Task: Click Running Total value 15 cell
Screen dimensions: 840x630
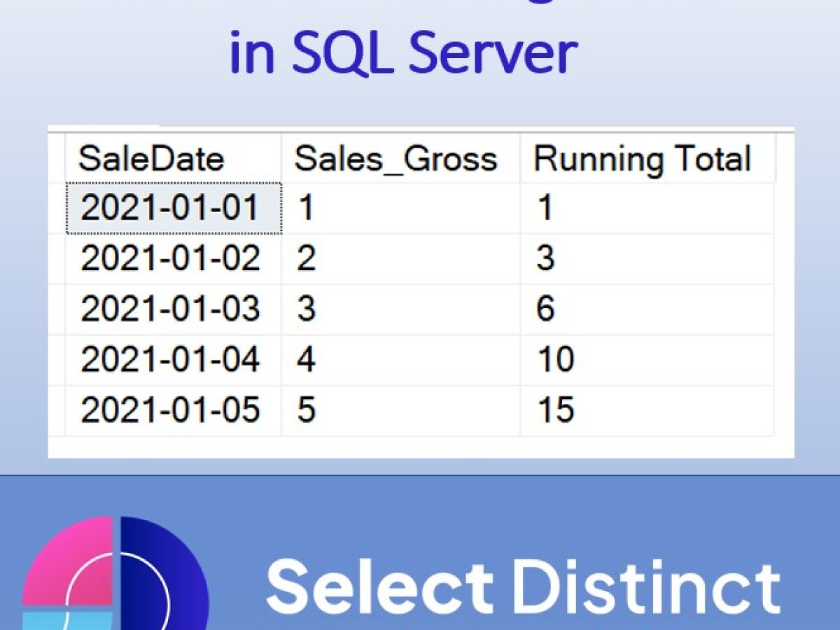Action: [647, 410]
